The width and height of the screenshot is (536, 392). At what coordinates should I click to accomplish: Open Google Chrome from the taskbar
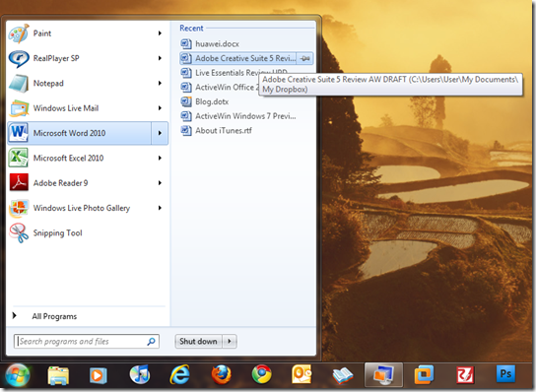[262, 374]
